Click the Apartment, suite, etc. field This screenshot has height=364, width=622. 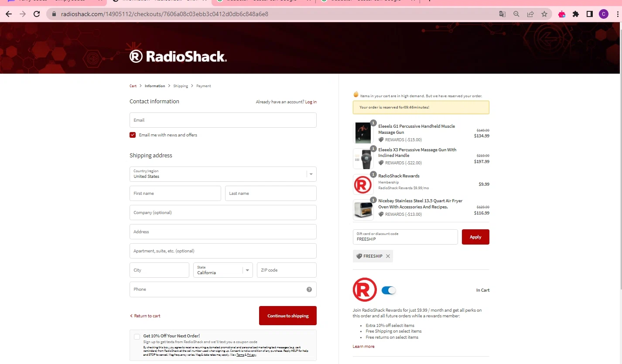[x=223, y=251]
